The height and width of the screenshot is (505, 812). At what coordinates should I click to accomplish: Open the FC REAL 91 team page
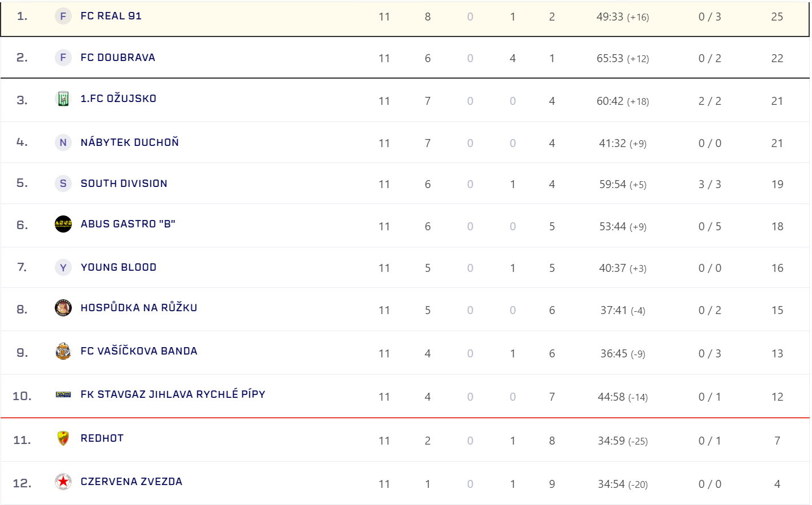coord(111,16)
